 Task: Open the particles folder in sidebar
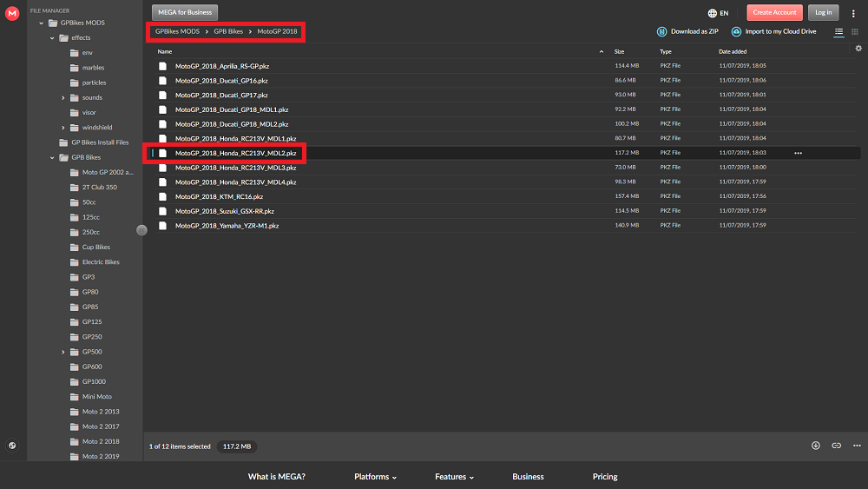[94, 83]
